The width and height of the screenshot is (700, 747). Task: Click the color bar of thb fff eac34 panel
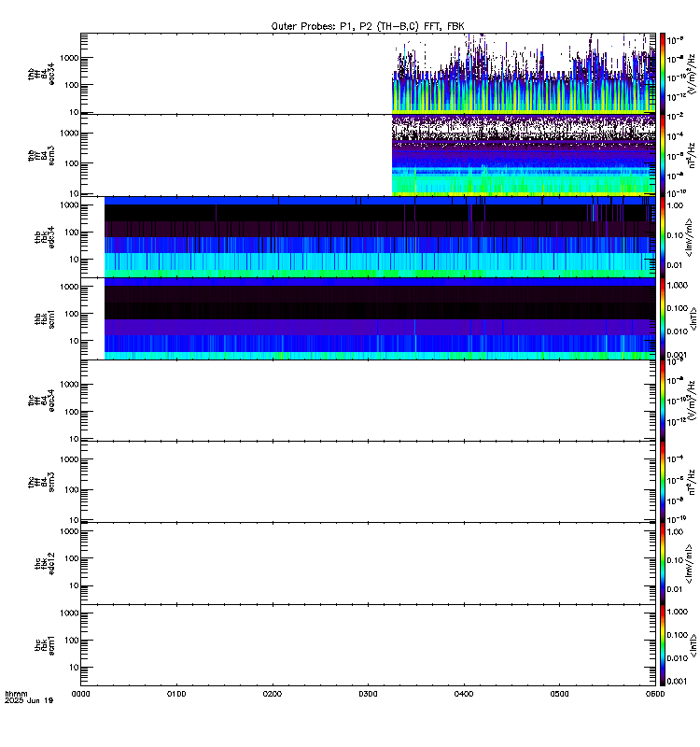coord(663,74)
